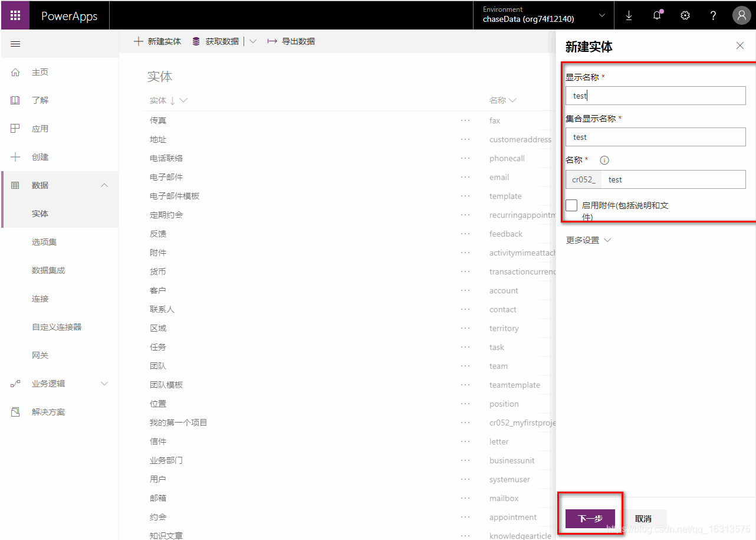This screenshot has width=756, height=540.
Task: Click the 集合显示名称 input field
Action: pyautogui.click(x=655, y=137)
